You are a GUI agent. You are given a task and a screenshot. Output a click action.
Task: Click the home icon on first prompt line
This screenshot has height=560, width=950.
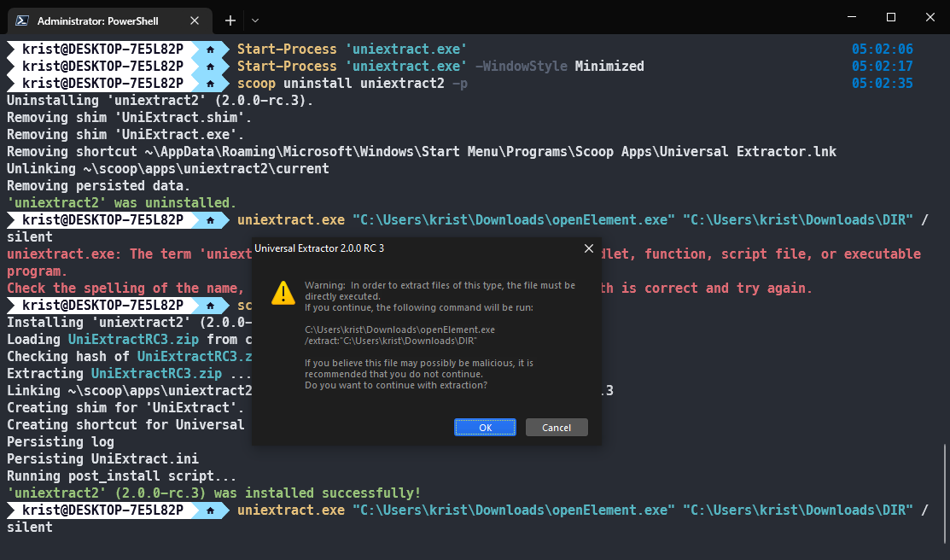pyautogui.click(x=210, y=50)
